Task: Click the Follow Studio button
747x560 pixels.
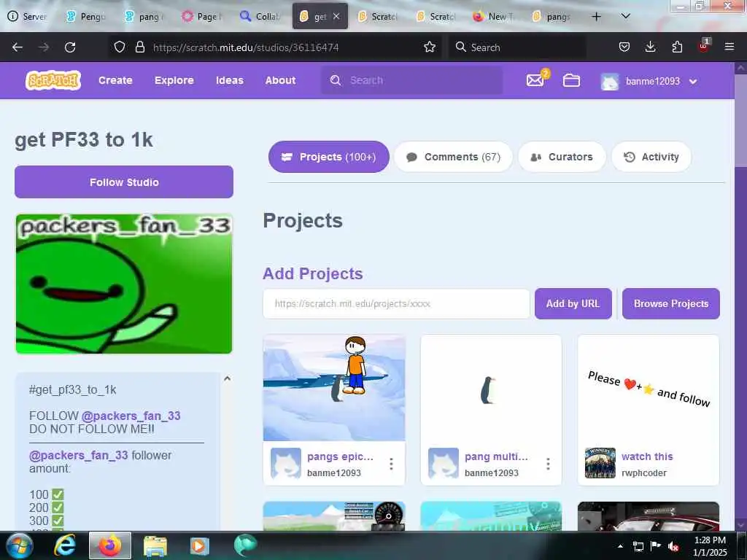Action: 124,182
